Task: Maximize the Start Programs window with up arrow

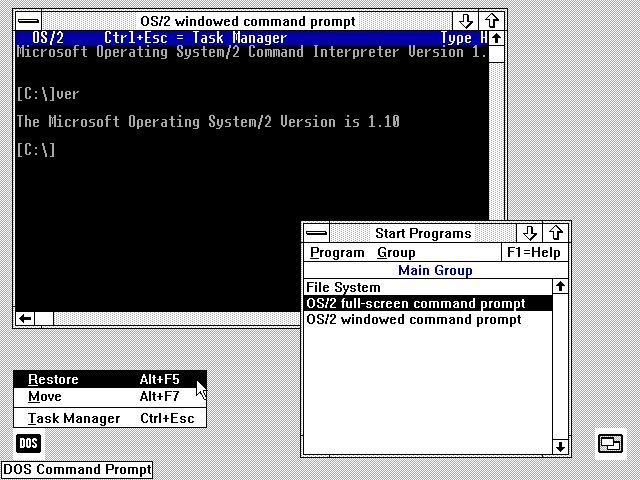Action: pos(556,233)
